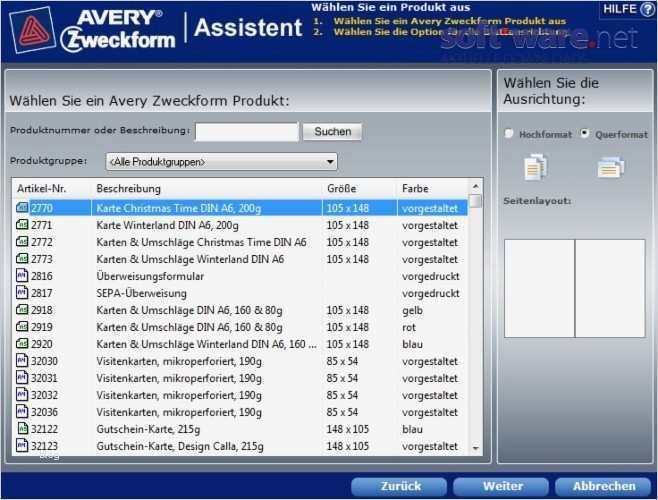Select 'Gutschein-Karte, Design Calla, 215g'
This screenshot has height=500, width=658.
(180, 446)
